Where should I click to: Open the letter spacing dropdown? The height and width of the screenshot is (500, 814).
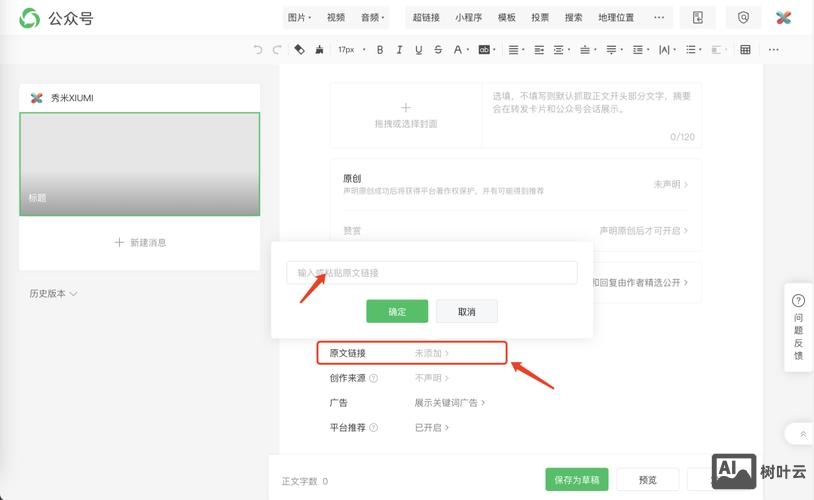(667, 50)
